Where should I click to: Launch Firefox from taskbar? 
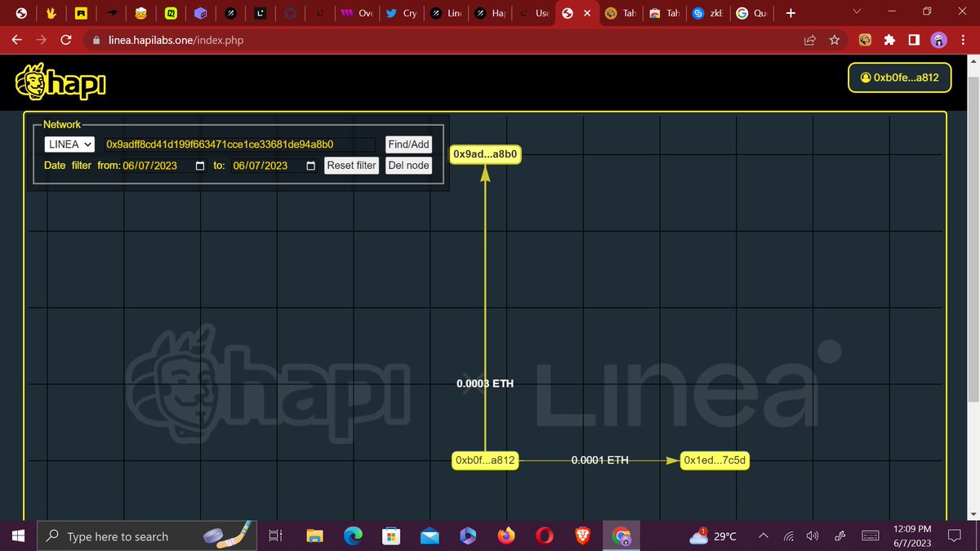506,536
